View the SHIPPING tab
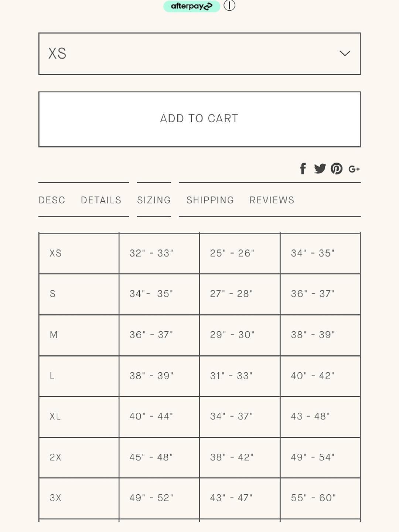Viewport: 399px width, 532px height. tap(210, 200)
